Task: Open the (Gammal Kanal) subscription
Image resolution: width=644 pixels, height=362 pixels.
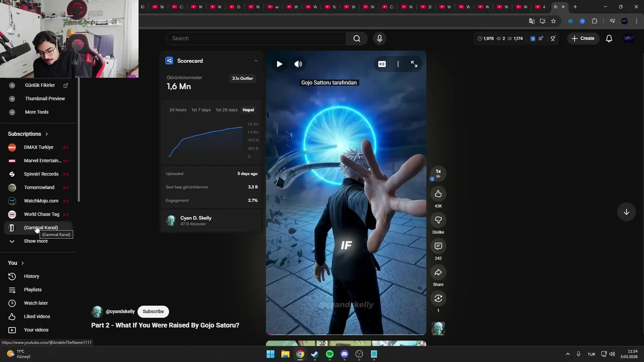Action: [x=38, y=228]
